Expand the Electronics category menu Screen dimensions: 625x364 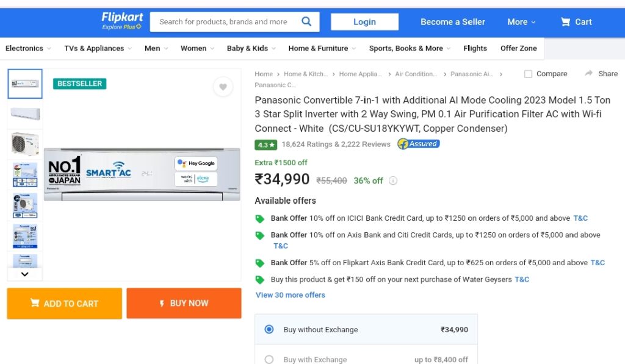28,48
